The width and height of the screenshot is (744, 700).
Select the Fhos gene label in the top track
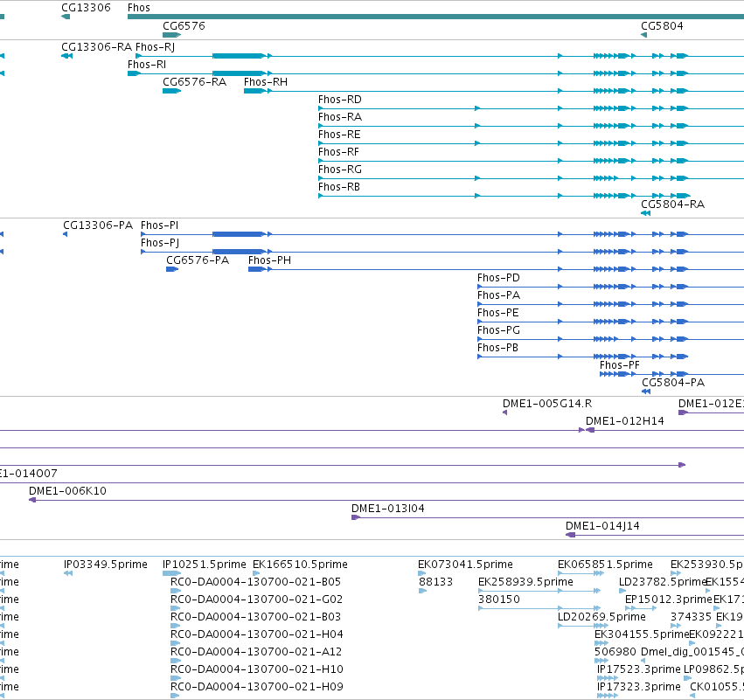(138, 8)
